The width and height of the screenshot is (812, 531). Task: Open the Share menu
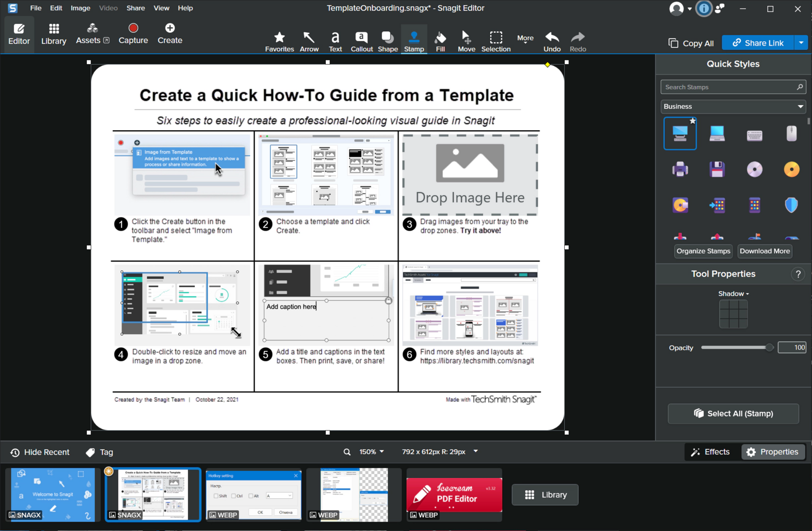point(135,8)
